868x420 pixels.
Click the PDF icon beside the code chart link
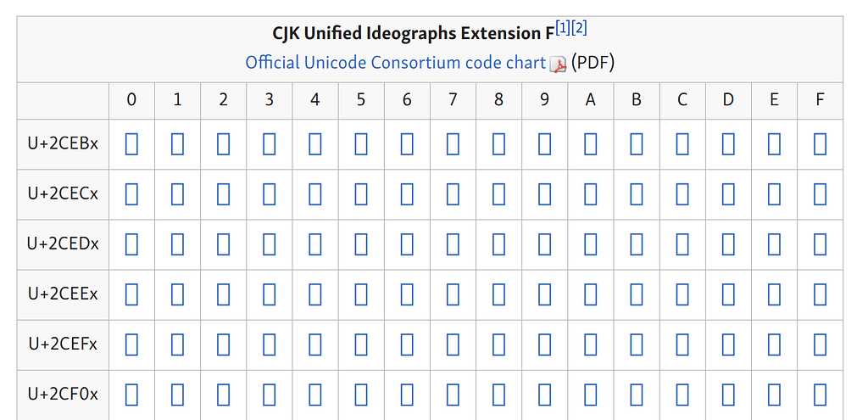(x=558, y=64)
